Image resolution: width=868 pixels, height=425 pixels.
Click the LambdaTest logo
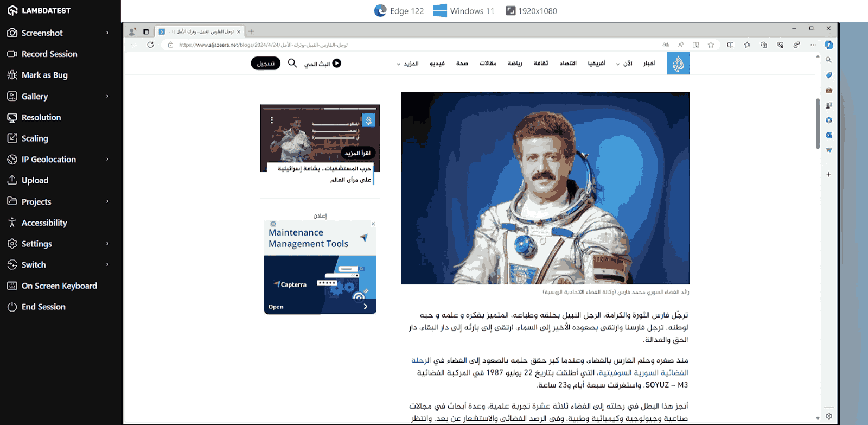pos(39,10)
